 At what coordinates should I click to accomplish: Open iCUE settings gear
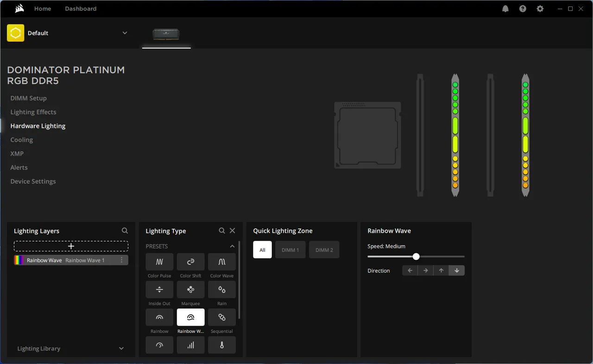(540, 9)
